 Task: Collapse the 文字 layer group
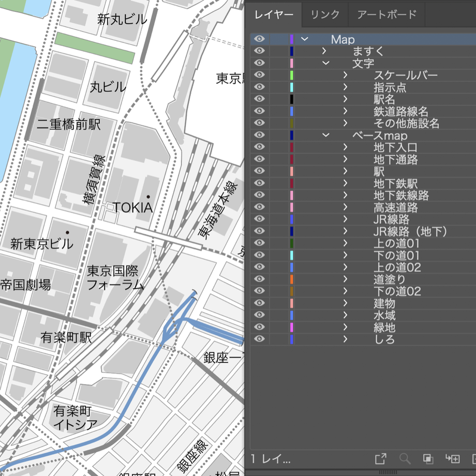point(326,63)
